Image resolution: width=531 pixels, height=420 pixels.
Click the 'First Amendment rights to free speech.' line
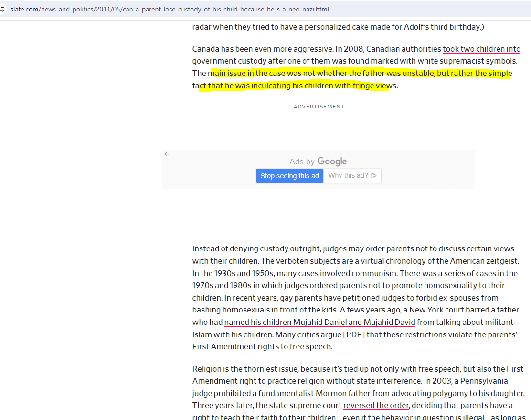pyautogui.click(x=263, y=347)
